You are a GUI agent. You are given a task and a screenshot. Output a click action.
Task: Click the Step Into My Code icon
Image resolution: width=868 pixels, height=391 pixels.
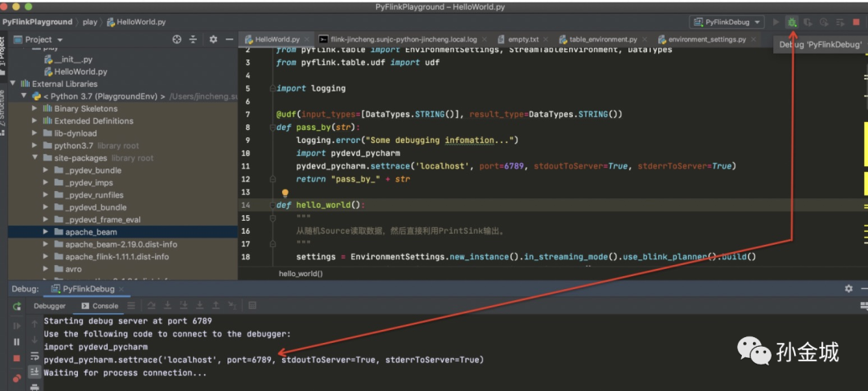coord(184,305)
